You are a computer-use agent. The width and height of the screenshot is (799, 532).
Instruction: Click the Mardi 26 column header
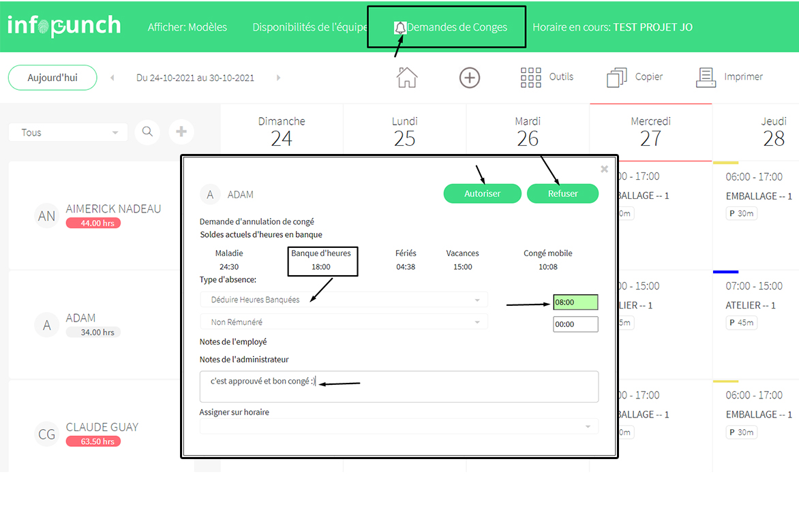click(x=528, y=132)
